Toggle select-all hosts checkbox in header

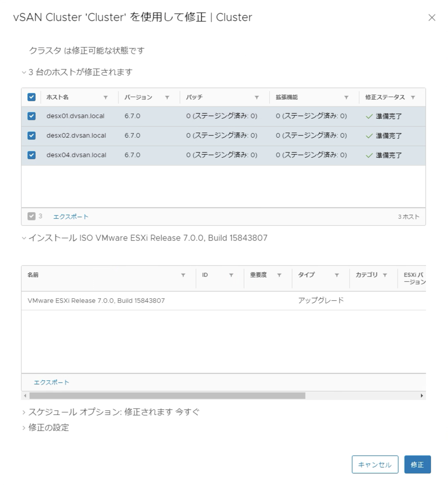point(32,97)
